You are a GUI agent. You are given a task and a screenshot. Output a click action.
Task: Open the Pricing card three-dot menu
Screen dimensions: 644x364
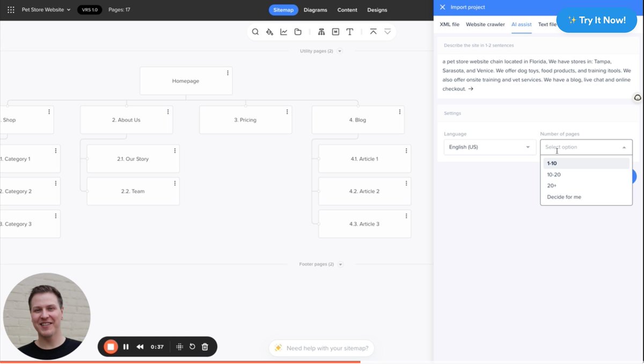click(x=287, y=112)
